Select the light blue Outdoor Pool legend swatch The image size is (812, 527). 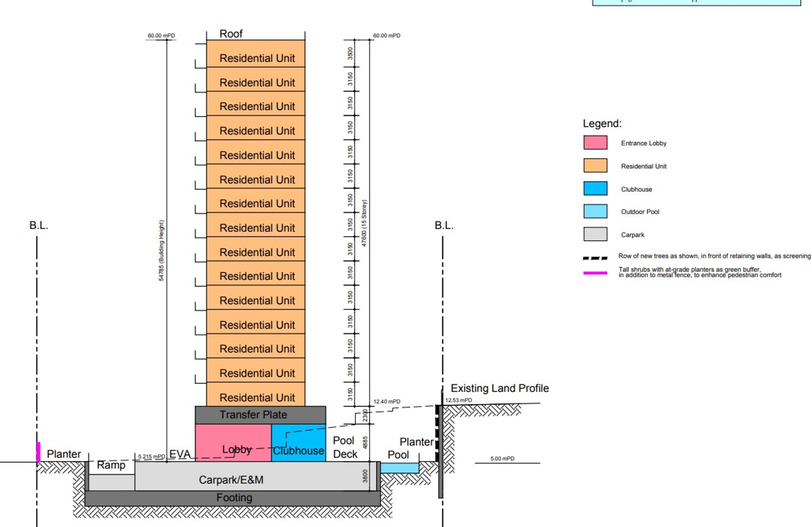(595, 211)
